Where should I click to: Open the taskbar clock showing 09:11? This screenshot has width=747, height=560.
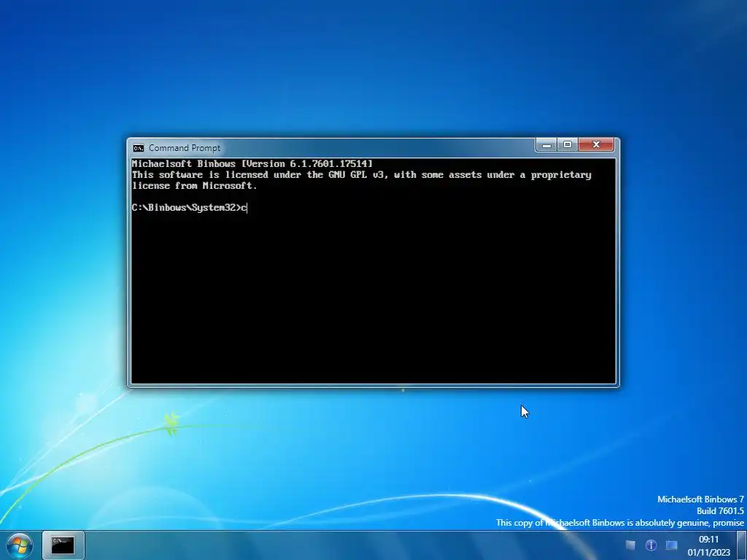click(708, 540)
